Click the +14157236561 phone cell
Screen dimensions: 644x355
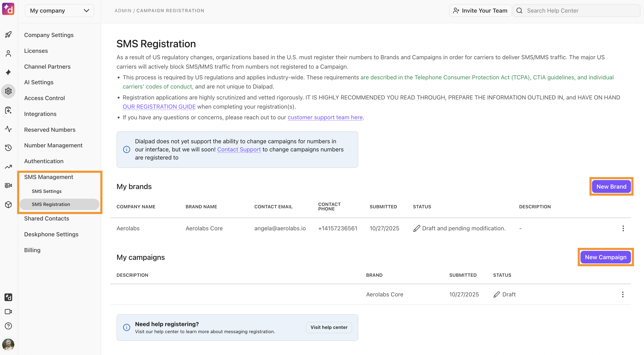click(338, 228)
